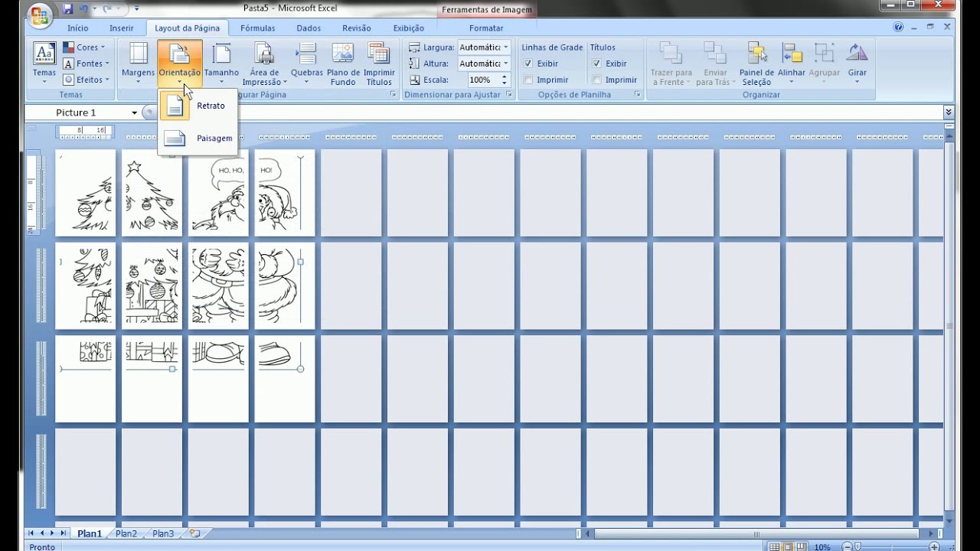Click the Office button
Image resolution: width=980 pixels, height=551 pixels.
pos(38,15)
